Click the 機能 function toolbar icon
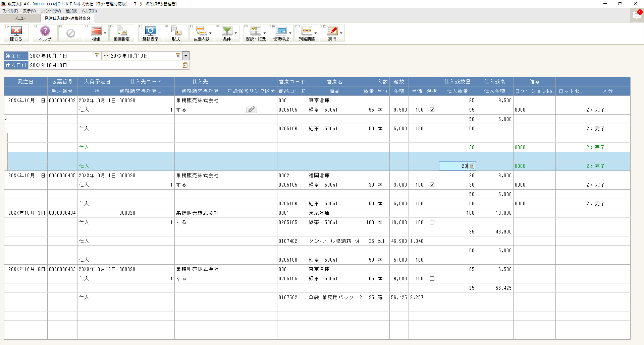 [x=96, y=33]
